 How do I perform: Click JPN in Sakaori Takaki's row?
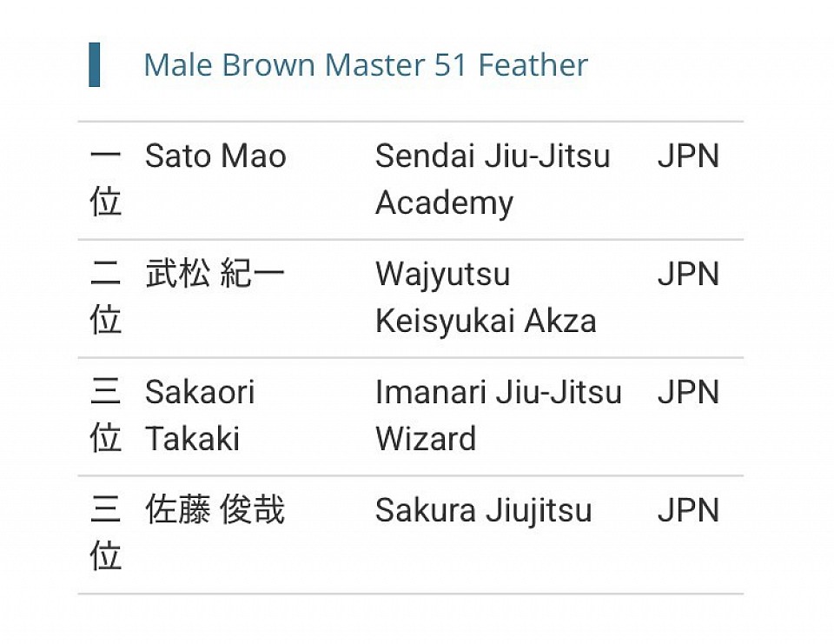[688, 392]
